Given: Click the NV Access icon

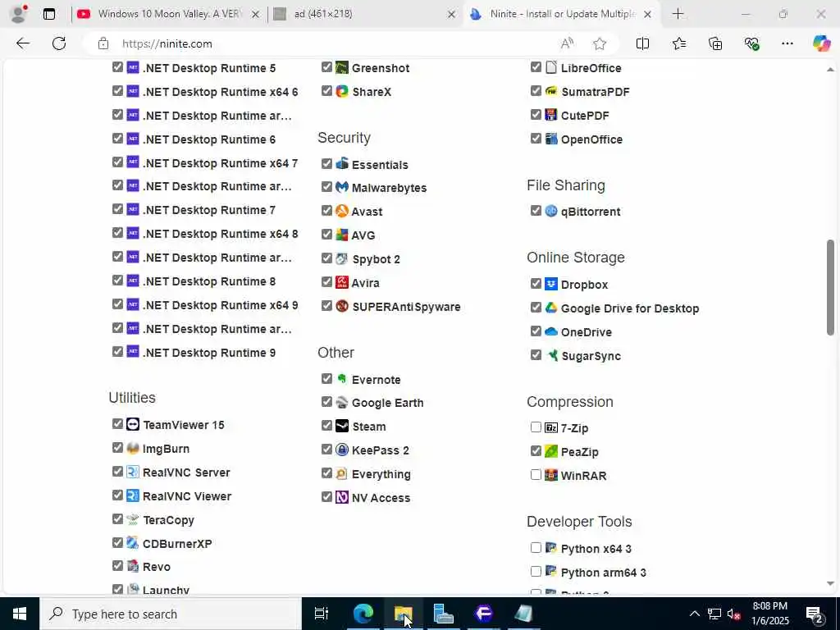Looking at the screenshot, I should pos(342,497).
